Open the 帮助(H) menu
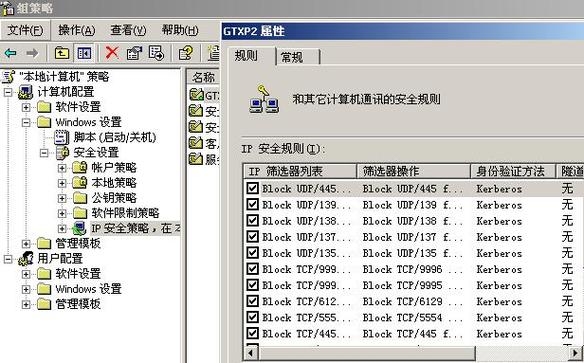The image size is (584, 363). [x=180, y=30]
